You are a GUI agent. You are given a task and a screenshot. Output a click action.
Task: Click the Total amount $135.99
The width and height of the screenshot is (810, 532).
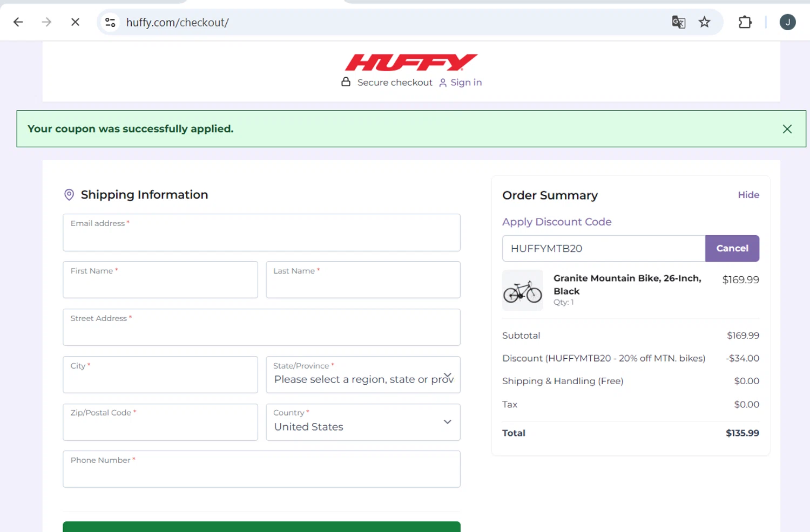(x=742, y=433)
